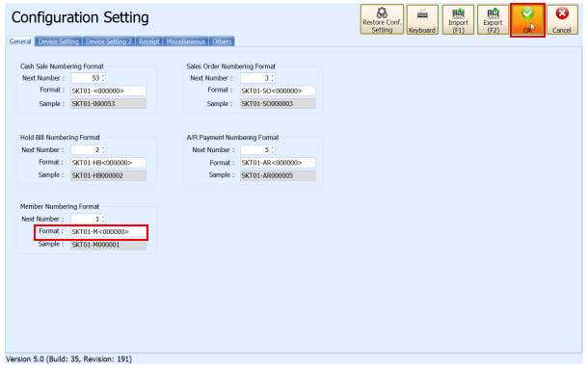588x368 pixels.
Task: Adjust Cash Sale Next Number spinner arrows
Action: tap(103, 78)
